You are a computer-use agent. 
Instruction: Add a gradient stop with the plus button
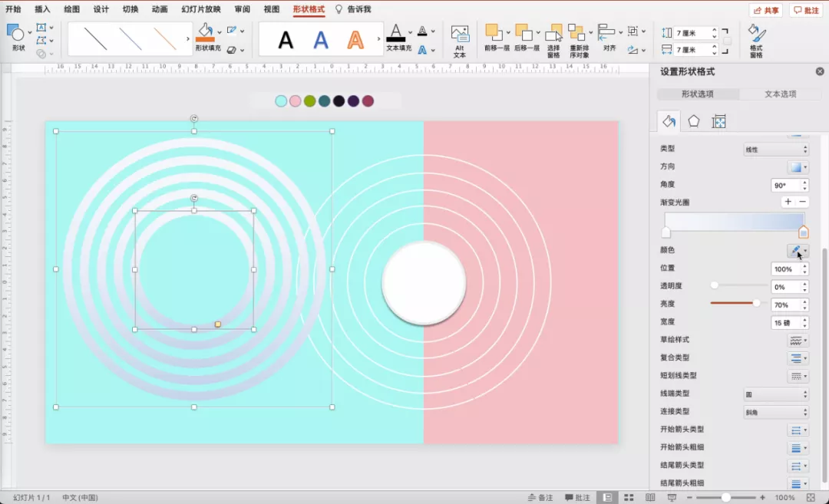tap(788, 202)
